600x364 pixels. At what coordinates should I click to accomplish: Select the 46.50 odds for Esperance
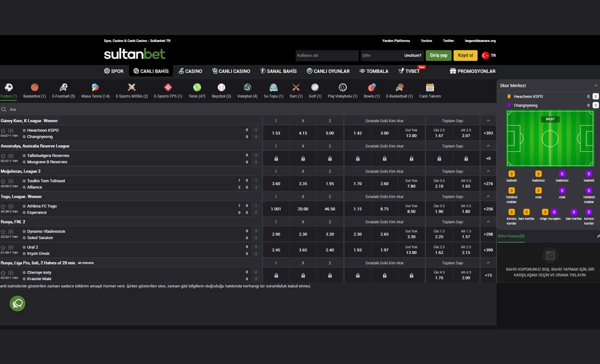(x=330, y=209)
